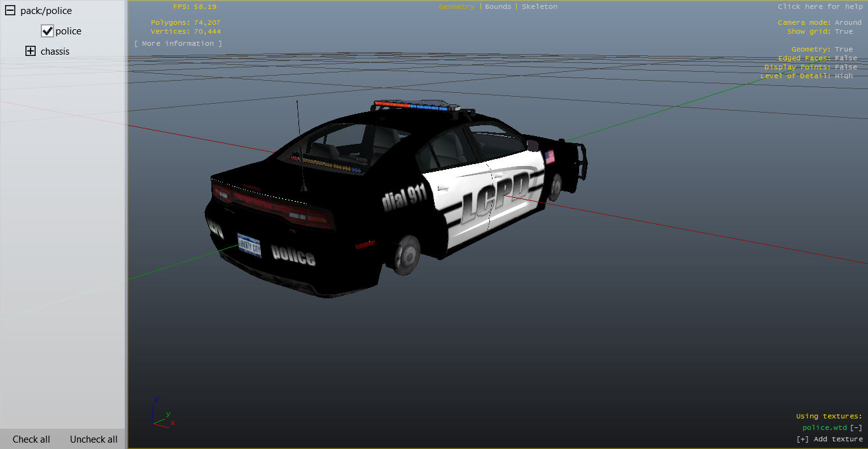Click the XYZ axis orientation gizmo

click(x=162, y=413)
